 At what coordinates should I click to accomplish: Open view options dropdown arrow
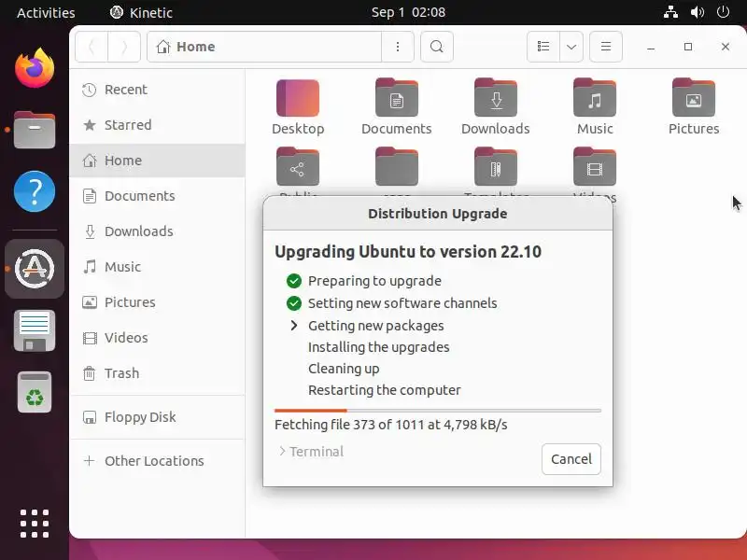[x=571, y=47]
